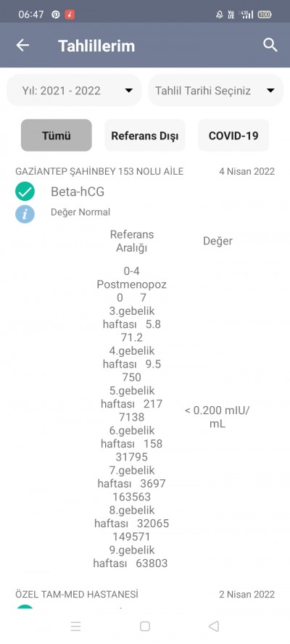Expand the Yıl: 2021 - 2022 dropdown
This screenshot has width=290, height=644.
tap(74, 91)
